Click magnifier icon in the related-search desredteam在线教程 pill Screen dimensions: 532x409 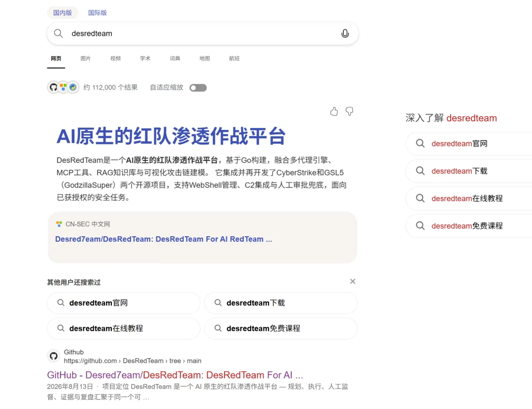point(61,328)
